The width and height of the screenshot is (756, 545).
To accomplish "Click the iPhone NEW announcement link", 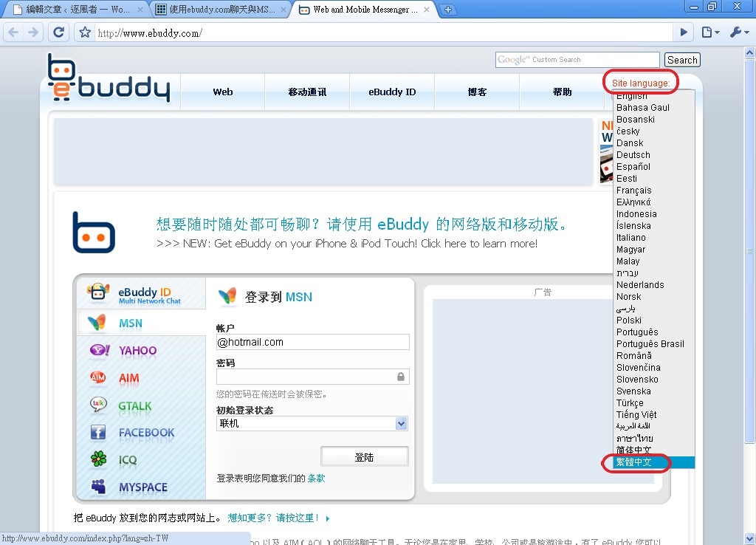I will 347,244.
